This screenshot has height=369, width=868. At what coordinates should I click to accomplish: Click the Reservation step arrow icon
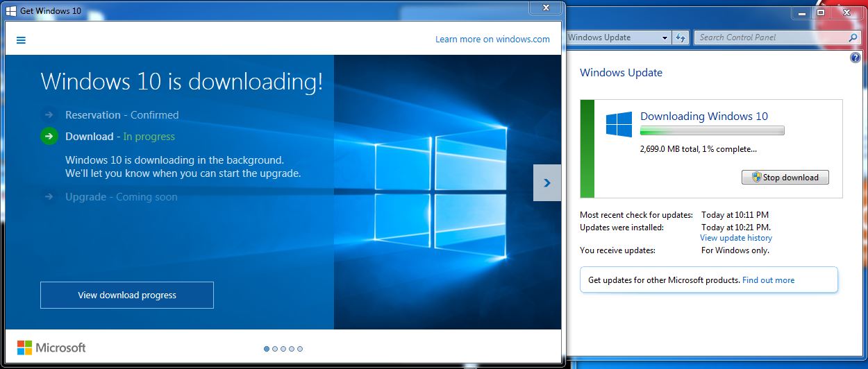pyautogui.click(x=49, y=114)
